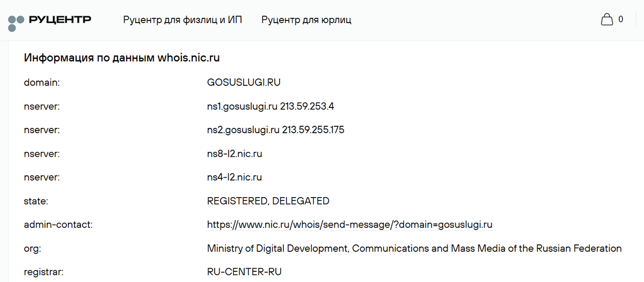Click the ns8-l2.nic.ru nameserver value
Image resolution: width=644 pixels, height=282 pixels.
[235, 154]
